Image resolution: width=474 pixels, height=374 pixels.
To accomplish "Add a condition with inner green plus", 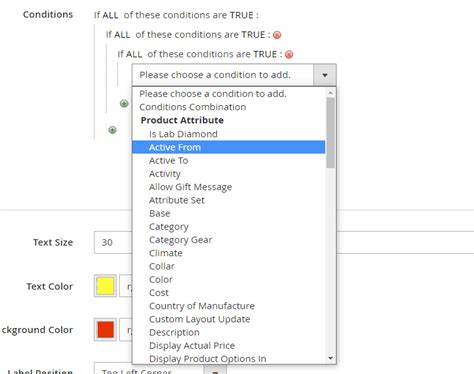I will pyautogui.click(x=124, y=103).
